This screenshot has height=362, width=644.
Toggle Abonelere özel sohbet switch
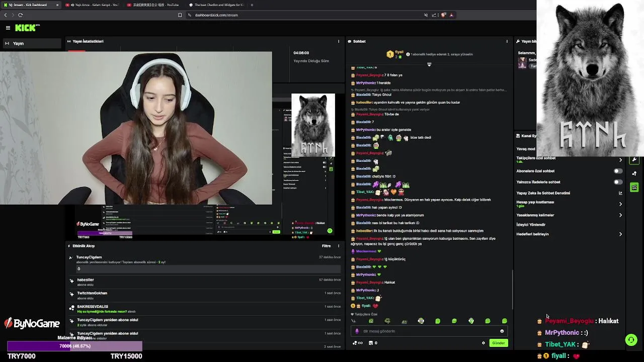coord(618,171)
